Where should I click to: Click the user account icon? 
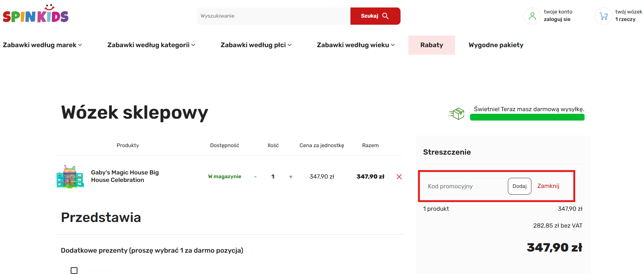coord(532,16)
